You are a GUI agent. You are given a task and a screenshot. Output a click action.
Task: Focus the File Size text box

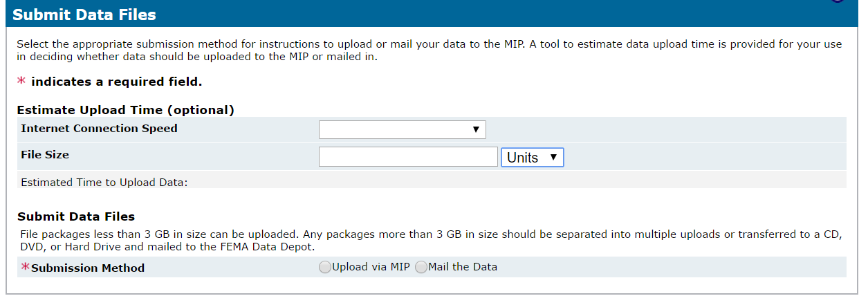pyautogui.click(x=408, y=157)
